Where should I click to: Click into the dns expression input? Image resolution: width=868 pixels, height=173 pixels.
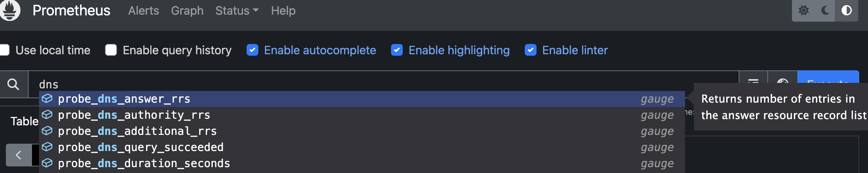coord(367,84)
